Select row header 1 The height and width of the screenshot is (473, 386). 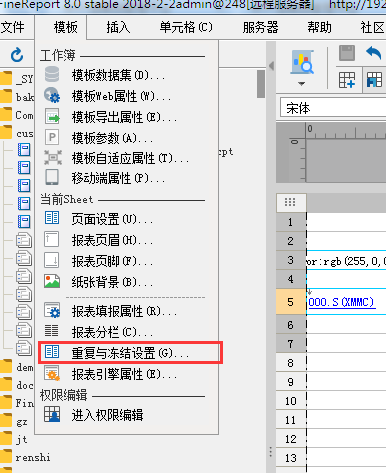[x=290, y=222]
